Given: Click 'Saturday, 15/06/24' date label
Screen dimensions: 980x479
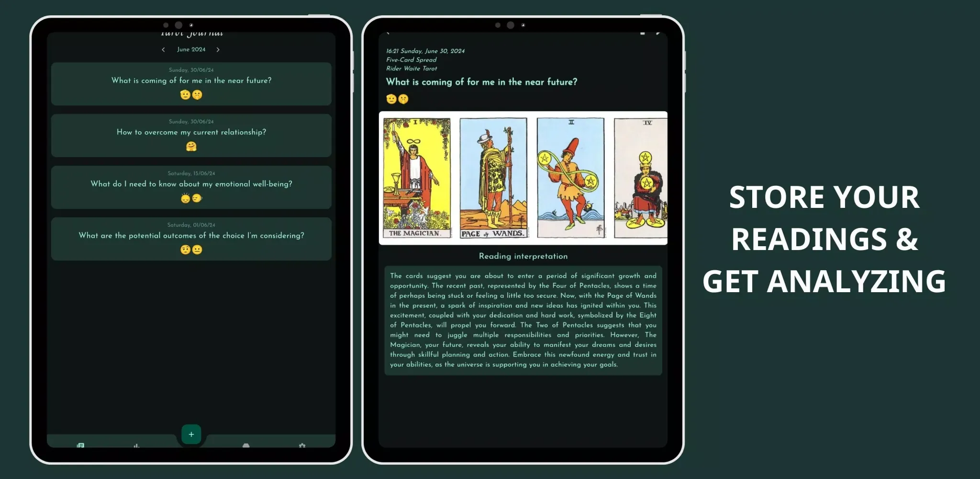Looking at the screenshot, I should (x=191, y=173).
